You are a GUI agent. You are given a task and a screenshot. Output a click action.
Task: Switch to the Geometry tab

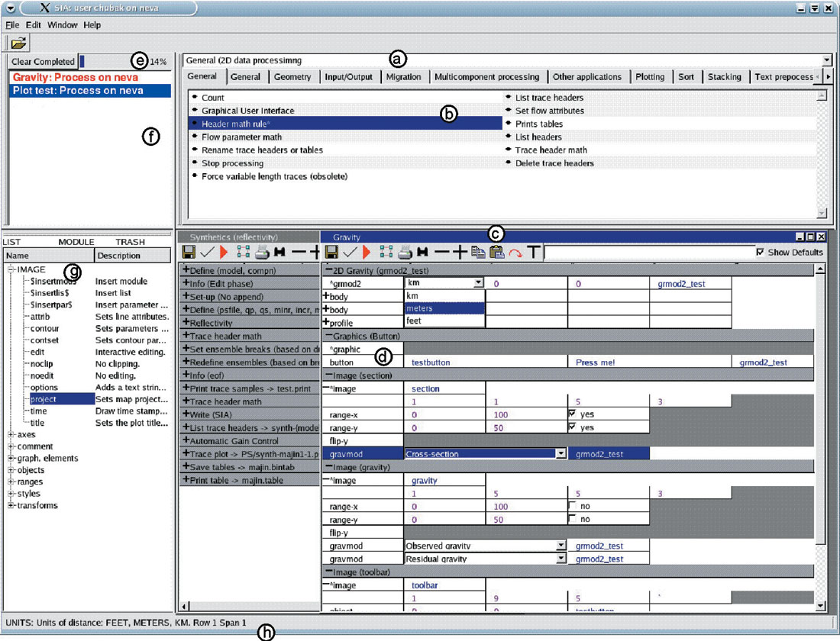pos(292,76)
